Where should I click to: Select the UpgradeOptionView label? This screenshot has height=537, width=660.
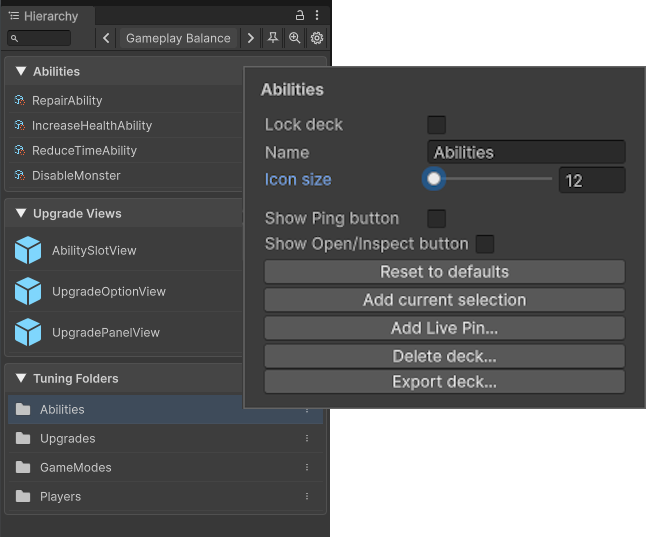pos(109,292)
